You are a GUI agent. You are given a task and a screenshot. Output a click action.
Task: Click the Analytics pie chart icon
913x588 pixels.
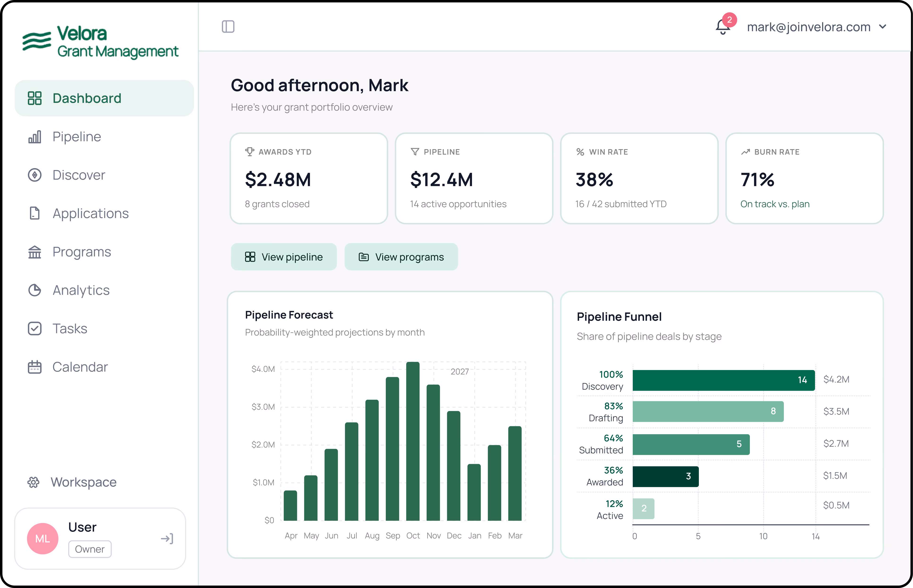[35, 290]
